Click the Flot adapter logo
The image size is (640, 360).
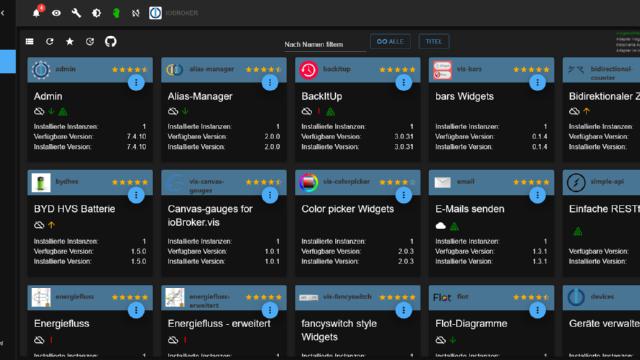(442, 298)
